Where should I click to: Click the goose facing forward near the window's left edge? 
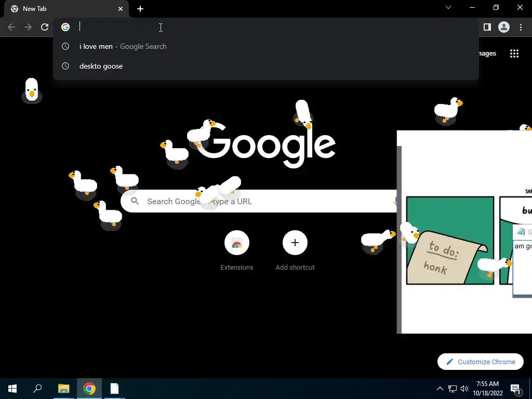tap(32, 90)
